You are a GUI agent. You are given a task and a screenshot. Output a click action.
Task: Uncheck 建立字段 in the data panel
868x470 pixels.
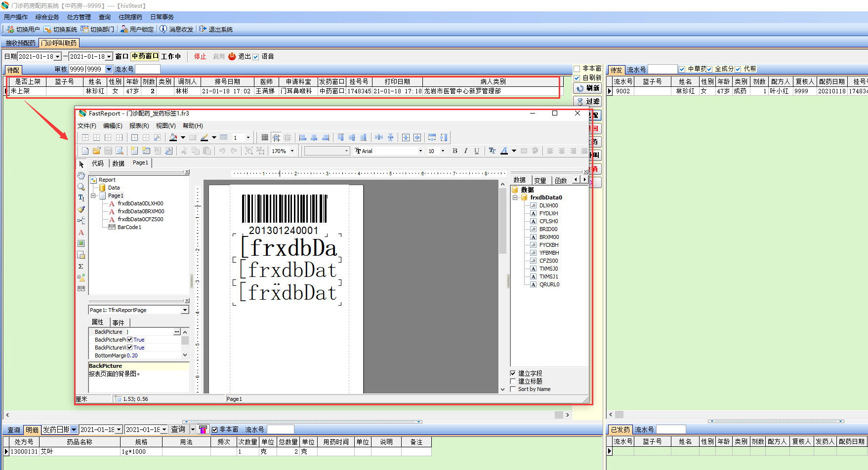513,373
